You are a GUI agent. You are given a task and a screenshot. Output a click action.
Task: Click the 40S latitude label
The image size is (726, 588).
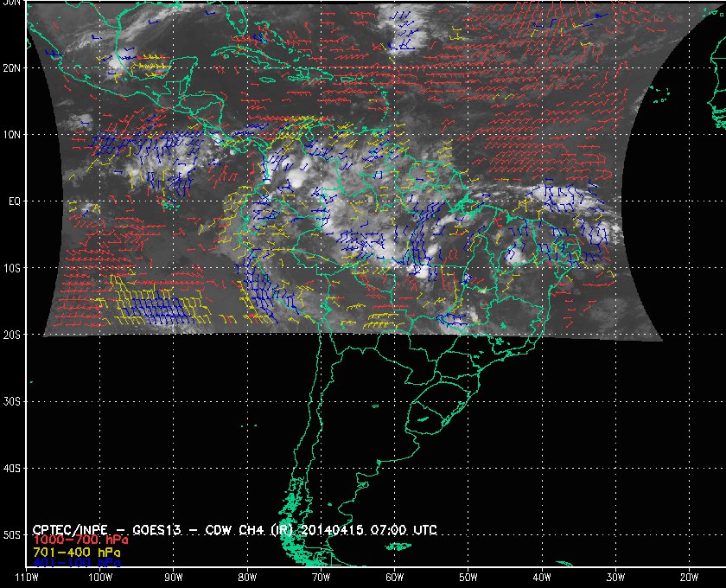pos(11,469)
